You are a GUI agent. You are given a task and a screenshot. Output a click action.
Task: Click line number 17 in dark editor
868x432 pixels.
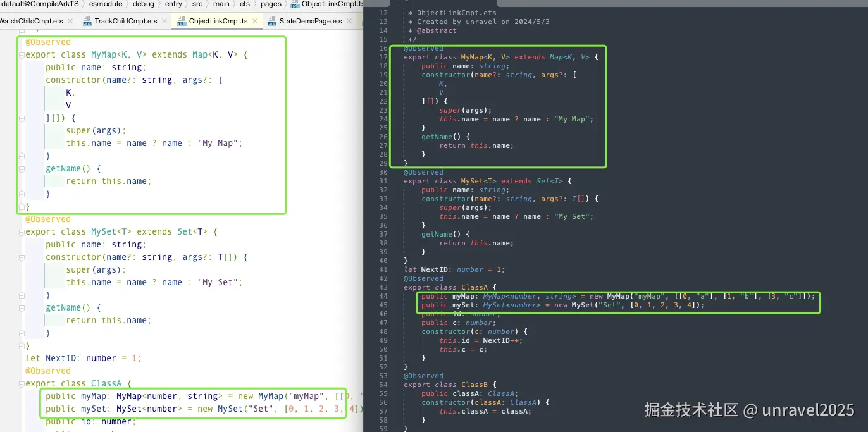coord(384,57)
